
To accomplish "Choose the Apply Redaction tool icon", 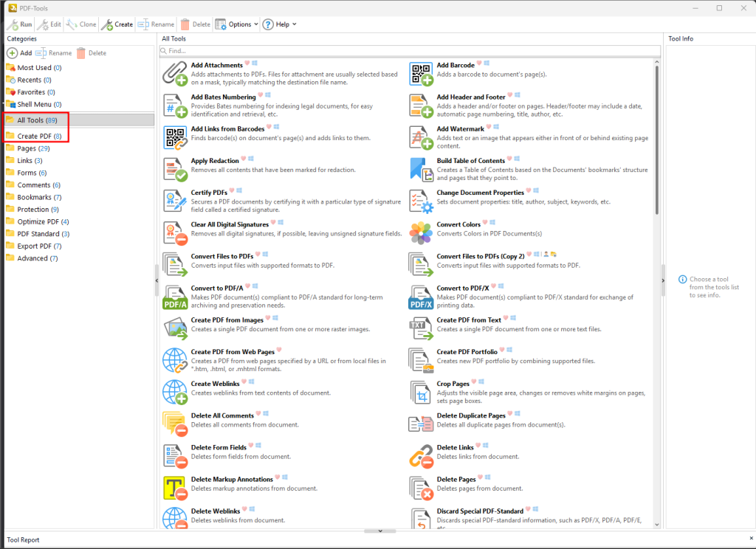I will pyautogui.click(x=174, y=169).
